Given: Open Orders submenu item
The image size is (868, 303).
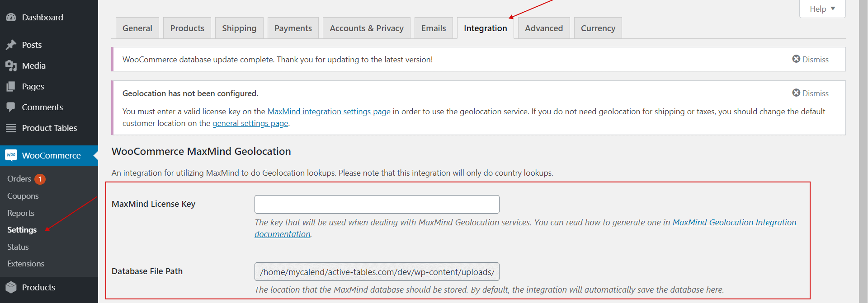Looking at the screenshot, I should point(19,179).
